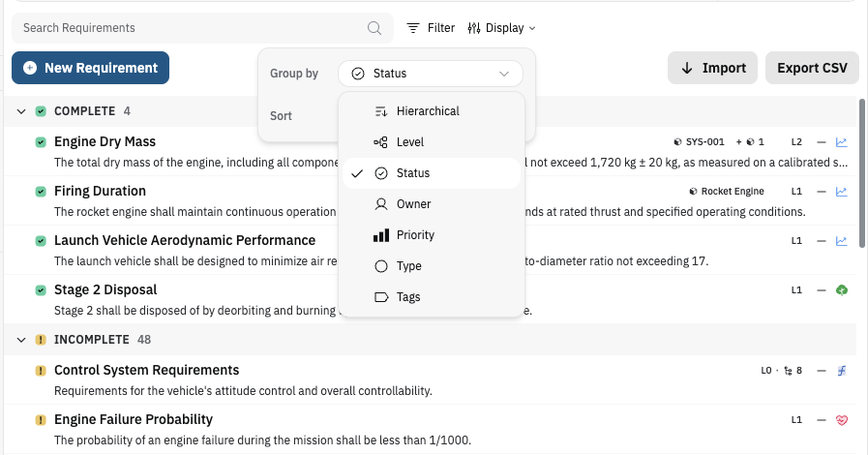868x455 pixels.
Task: Toggle Engine Dry Mass status checkbox
Action: (41, 142)
